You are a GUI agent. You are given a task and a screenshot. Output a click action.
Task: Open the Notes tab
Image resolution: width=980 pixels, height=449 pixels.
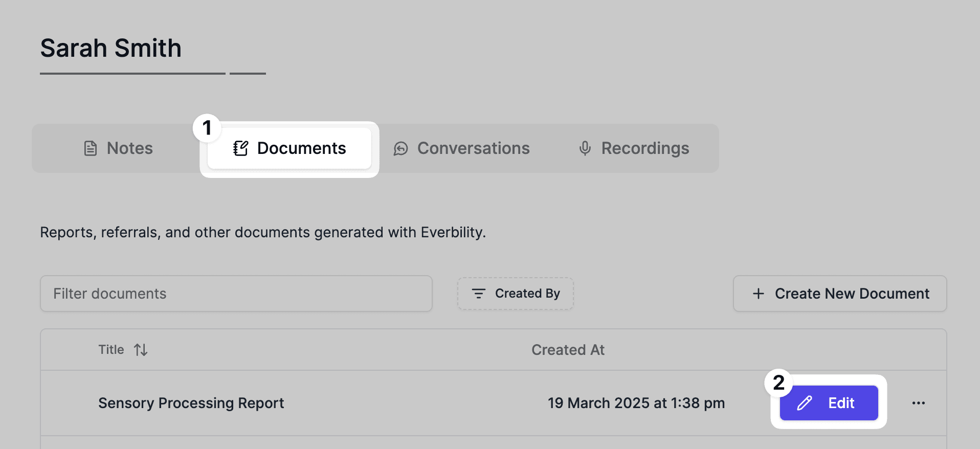click(118, 148)
